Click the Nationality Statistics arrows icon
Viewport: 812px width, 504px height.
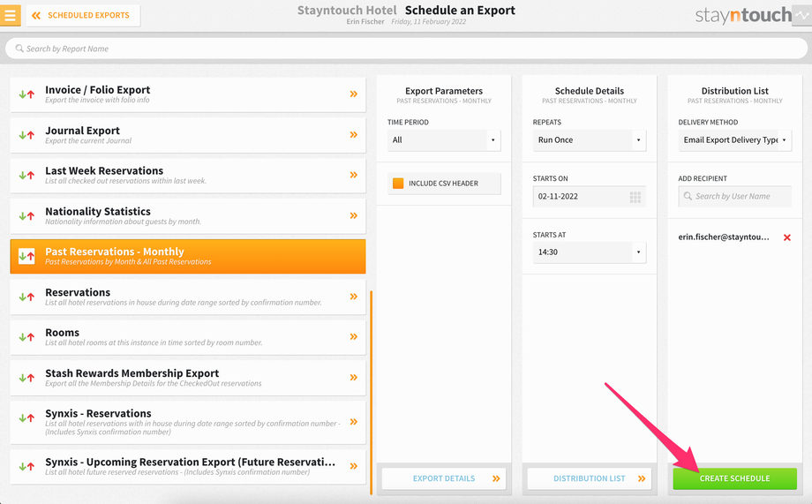(x=27, y=215)
